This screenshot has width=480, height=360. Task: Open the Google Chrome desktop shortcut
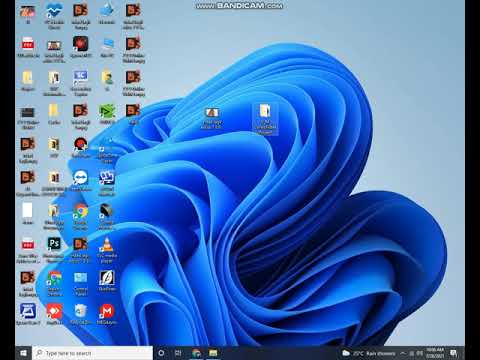[x=80, y=211]
